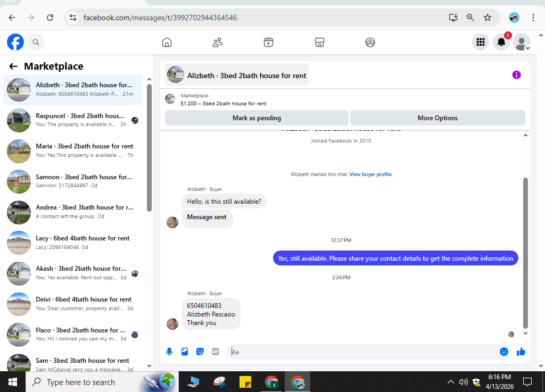545x392 pixels.
Task: Open the volume speaker tray icon
Action: [x=463, y=382]
